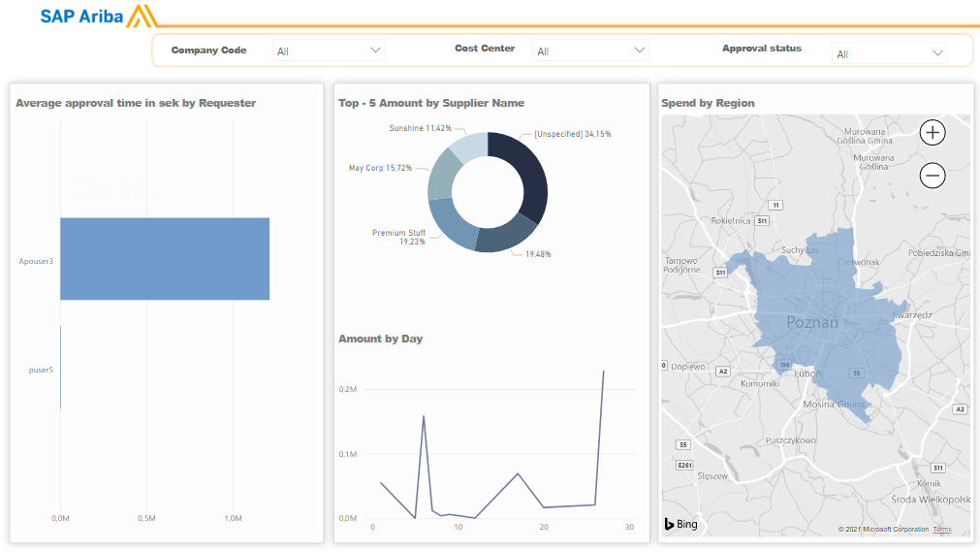Click the final peak of Amount by Day line
Viewport: 980px width, 552px height.
click(x=603, y=371)
